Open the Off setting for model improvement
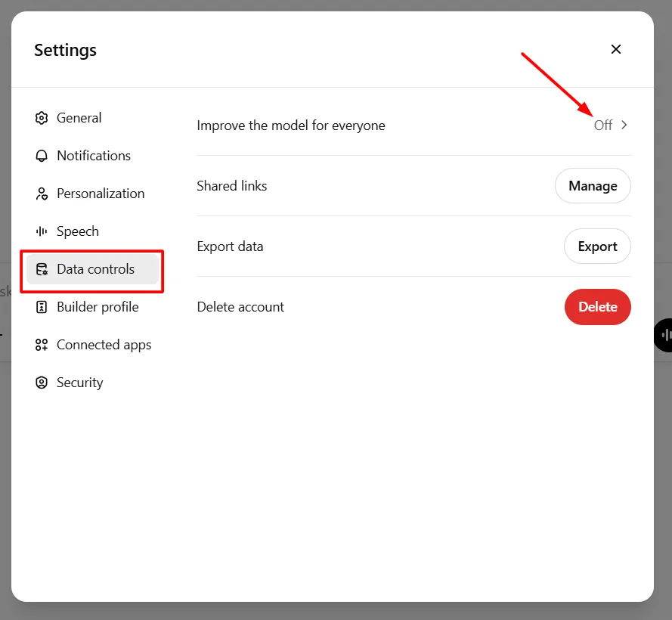The image size is (672, 620). tap(603, 126)
